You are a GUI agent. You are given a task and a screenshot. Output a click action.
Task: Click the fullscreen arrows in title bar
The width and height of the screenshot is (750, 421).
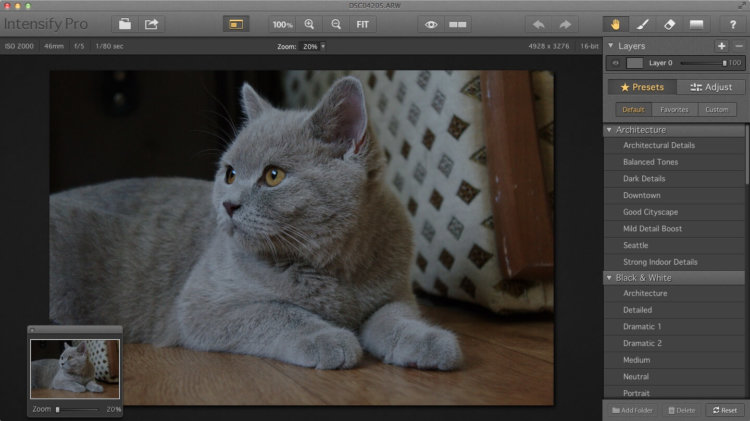(x=741, y=6)
